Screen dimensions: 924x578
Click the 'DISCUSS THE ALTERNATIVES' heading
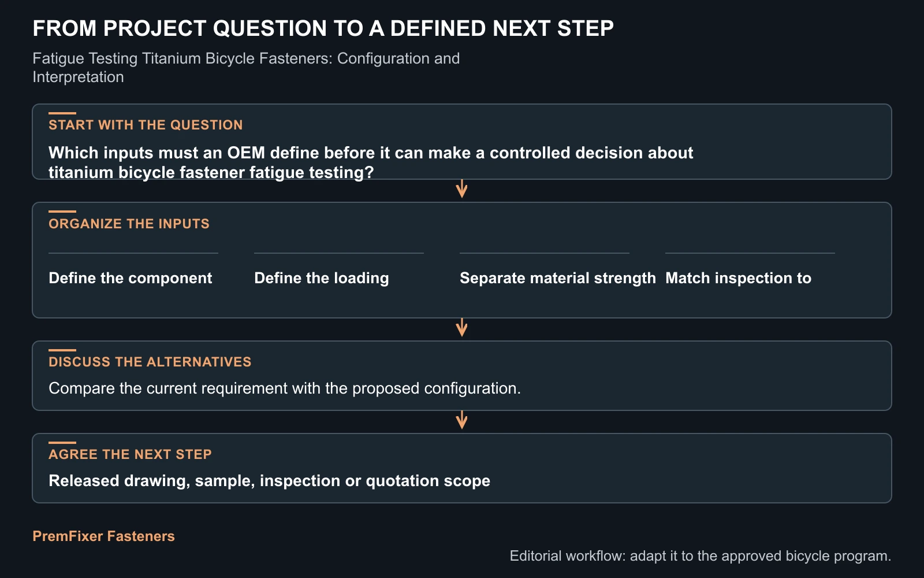pyautogui.click(x=150, y=362)
